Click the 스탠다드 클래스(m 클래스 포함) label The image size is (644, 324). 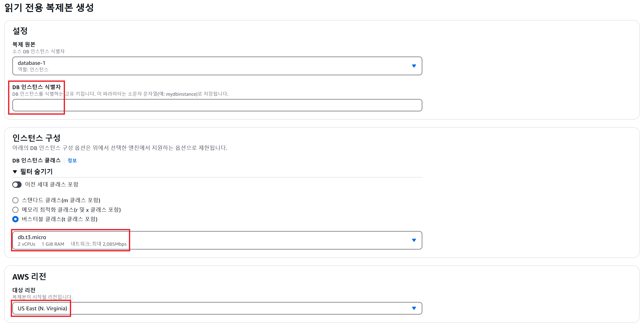(x=61, y=200)
